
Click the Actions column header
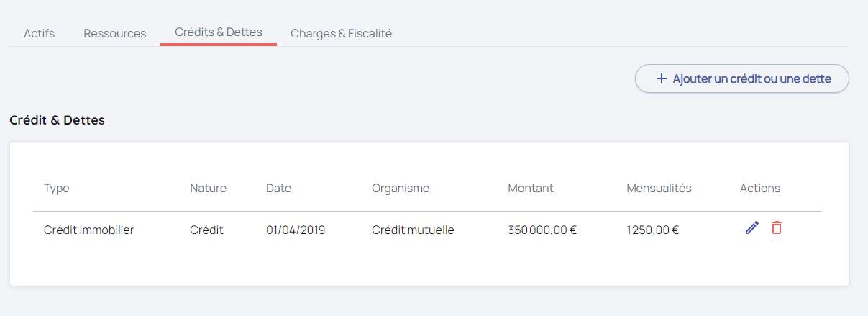click(759, 189)
